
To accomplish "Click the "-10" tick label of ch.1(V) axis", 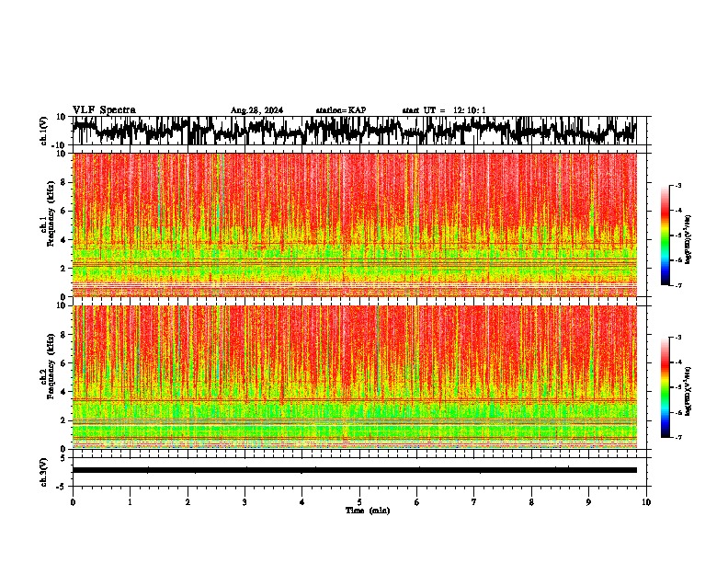I will pyautogui.click(x=60, y=145).
